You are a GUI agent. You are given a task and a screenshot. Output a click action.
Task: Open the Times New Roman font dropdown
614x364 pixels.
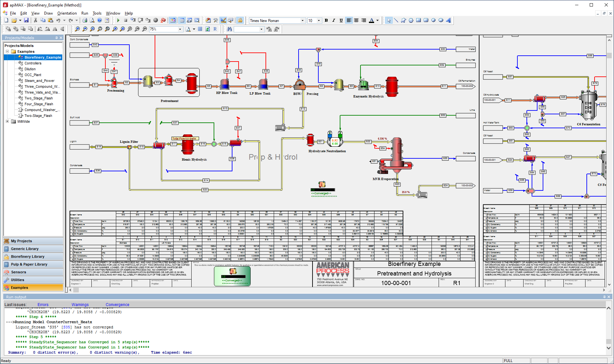302,21
